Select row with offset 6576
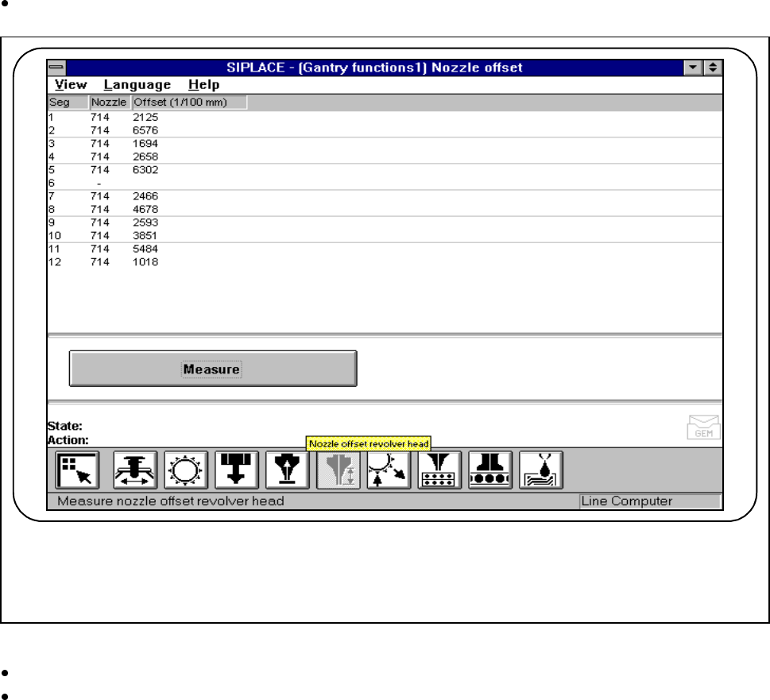 (x=385, y=130)
